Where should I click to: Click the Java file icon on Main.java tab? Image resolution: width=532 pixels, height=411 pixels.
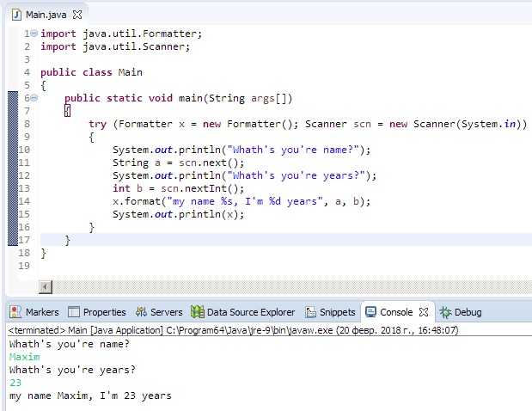click(16, 15)
